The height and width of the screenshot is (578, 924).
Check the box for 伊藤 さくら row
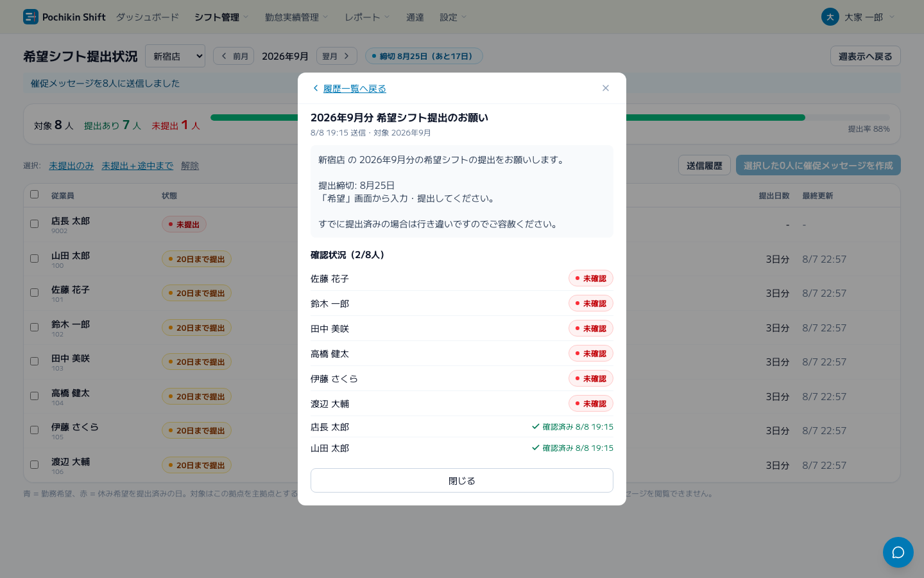[35, 430]
